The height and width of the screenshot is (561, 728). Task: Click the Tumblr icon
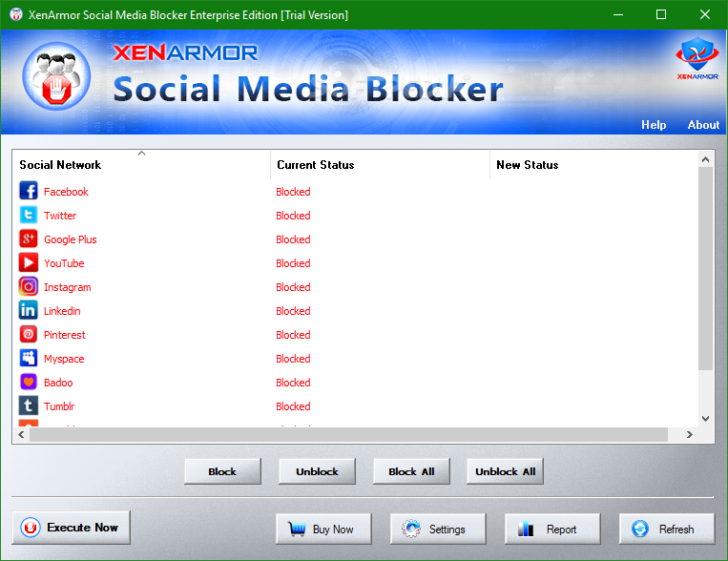[29, 405]
